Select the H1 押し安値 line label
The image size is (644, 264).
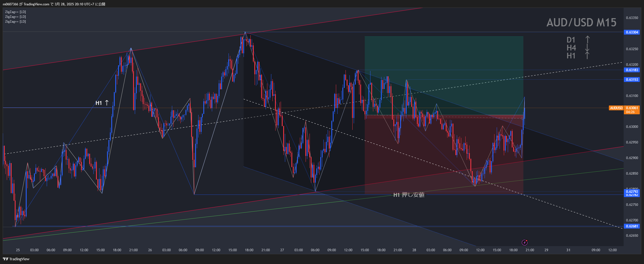point(409,195)
